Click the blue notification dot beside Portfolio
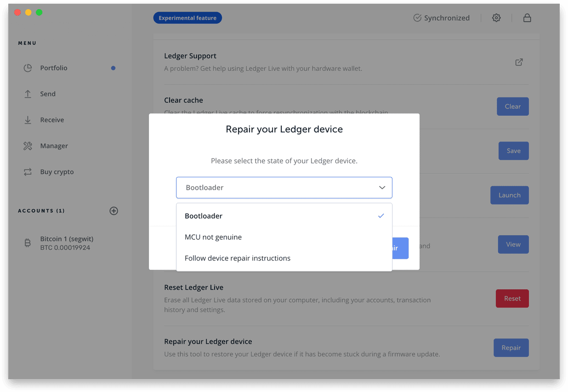The image size is (568, 392). (113, 68)
